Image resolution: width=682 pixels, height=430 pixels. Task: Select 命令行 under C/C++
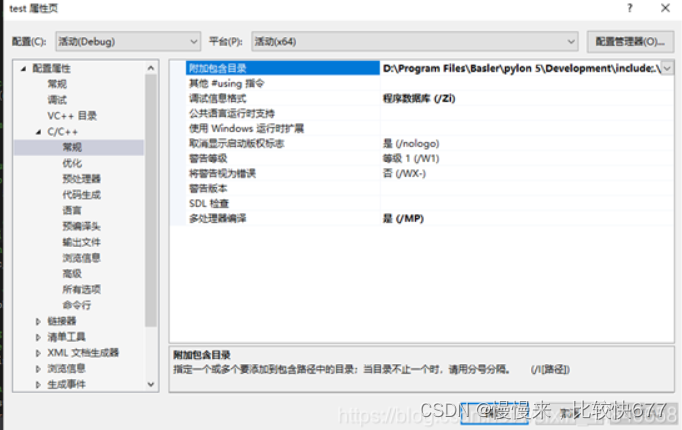click(x=77, y=305)
